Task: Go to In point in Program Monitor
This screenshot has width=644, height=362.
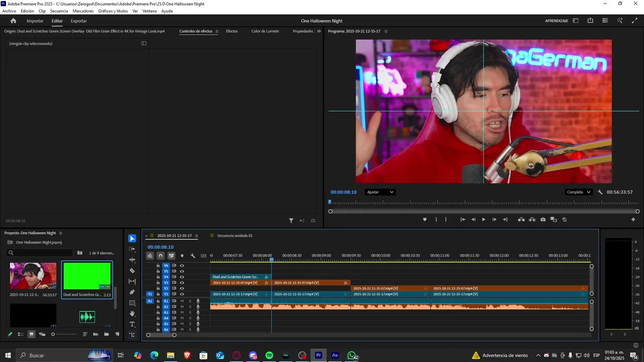Action: 463,219
